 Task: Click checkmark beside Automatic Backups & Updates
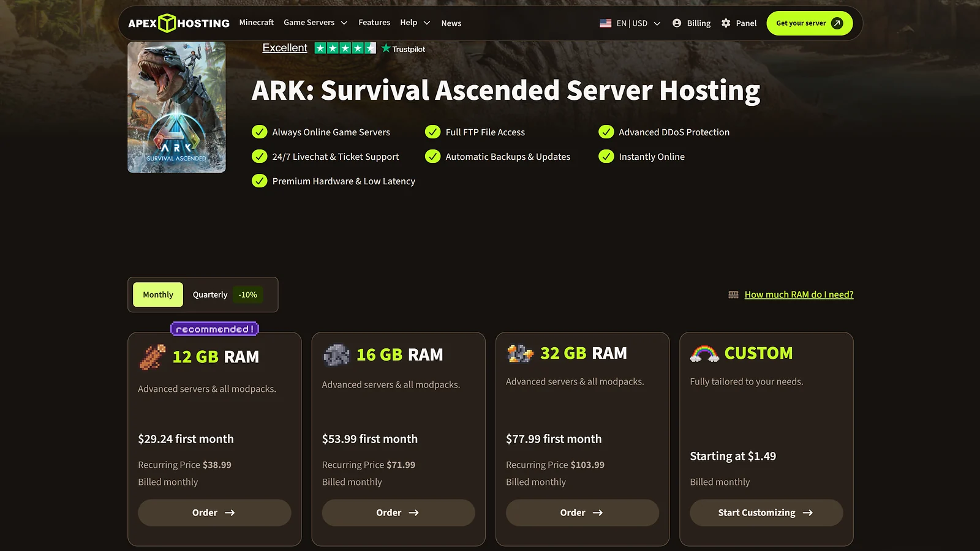433,157
